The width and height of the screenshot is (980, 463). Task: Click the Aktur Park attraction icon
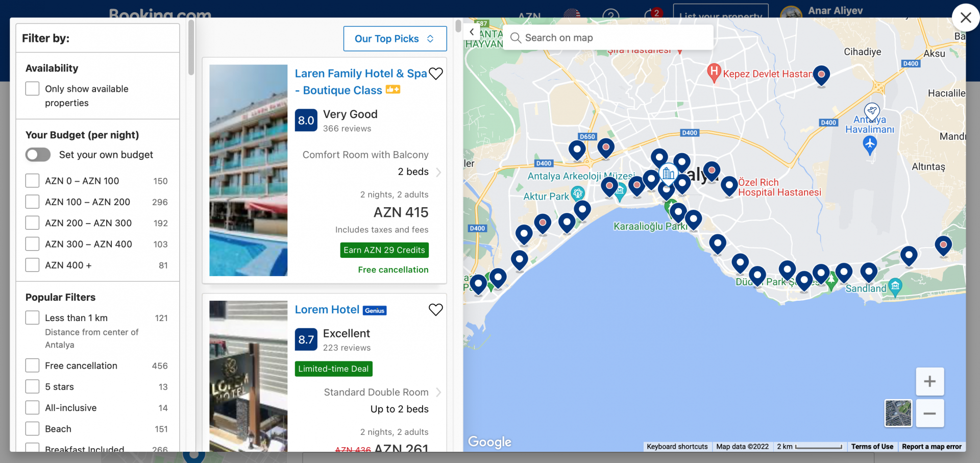pyautogui.click(x=577, y=193)
